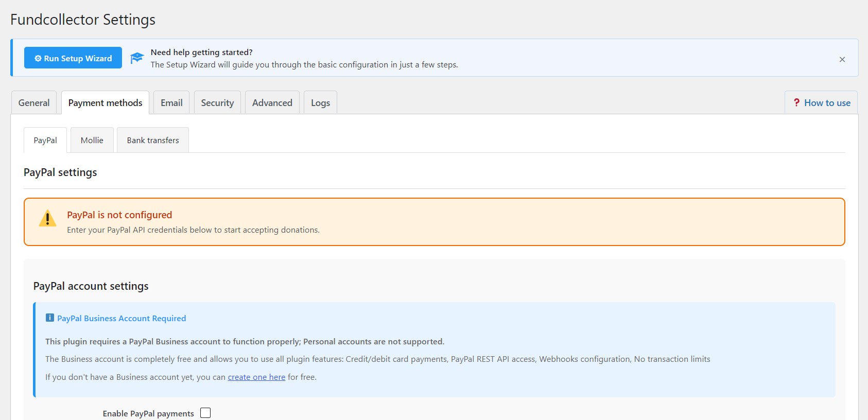Click the PayPal is not configured heading
868x420 pixels.
pos(119,215)
